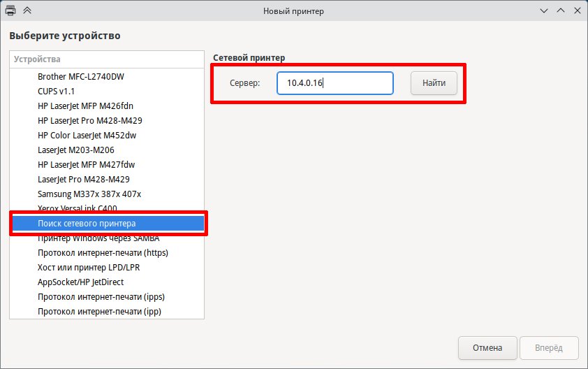Click the double-chevron keep-above icon
This screenshot has width=588, height=369.
(27, 10)
